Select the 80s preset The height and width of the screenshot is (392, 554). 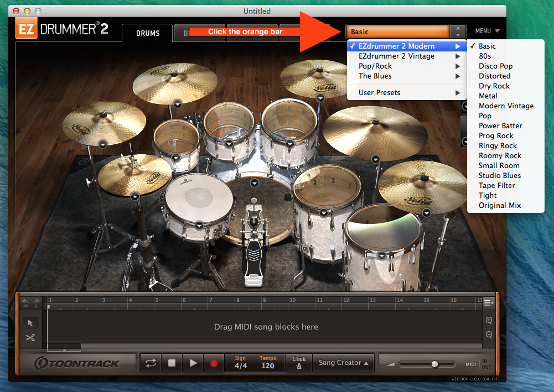coord(505,56)
